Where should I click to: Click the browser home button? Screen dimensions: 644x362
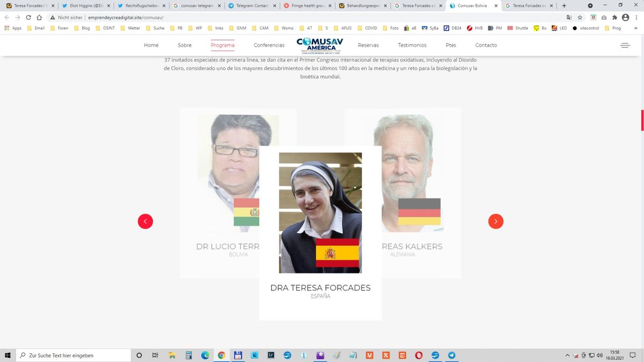pyautogui.click(x=39, y=17)
